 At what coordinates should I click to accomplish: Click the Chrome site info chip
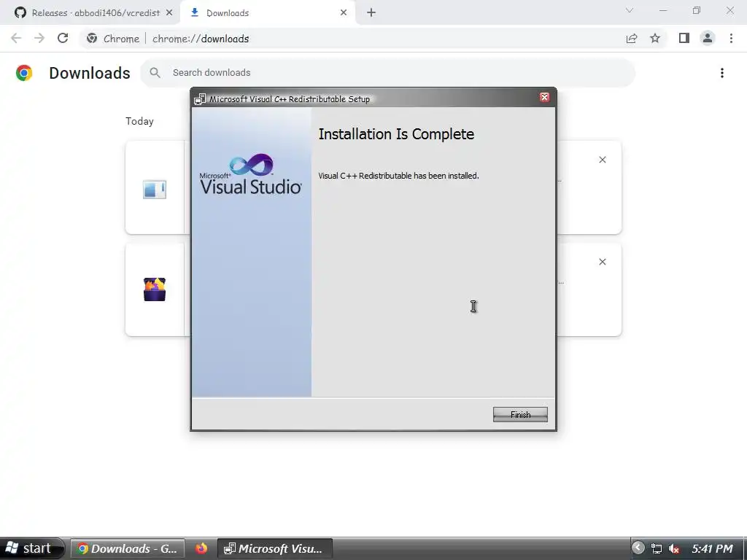tap(114, 39)
